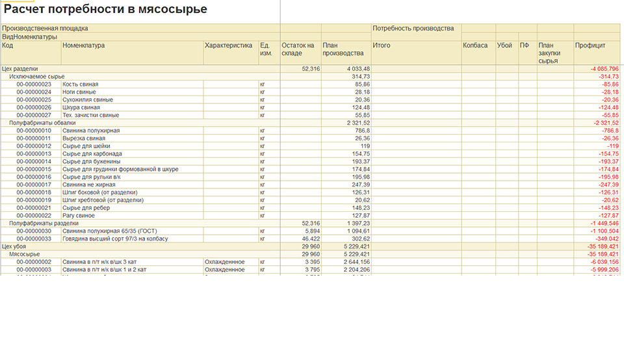This screenshot has width=624, height=364.
Task: Click the 'Охлажденное' cell for code 00-00000003
Action: (x=231, y=269)
